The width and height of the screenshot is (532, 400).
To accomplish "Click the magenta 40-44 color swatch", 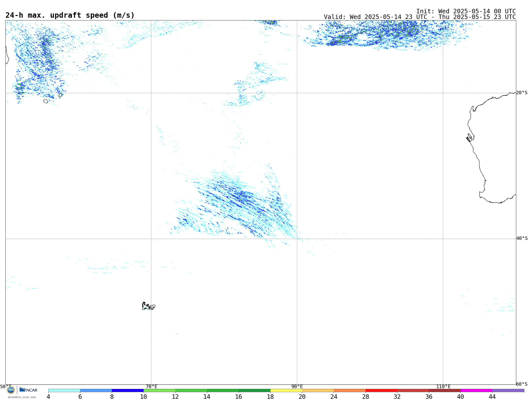I will click(x=476, y=390).
